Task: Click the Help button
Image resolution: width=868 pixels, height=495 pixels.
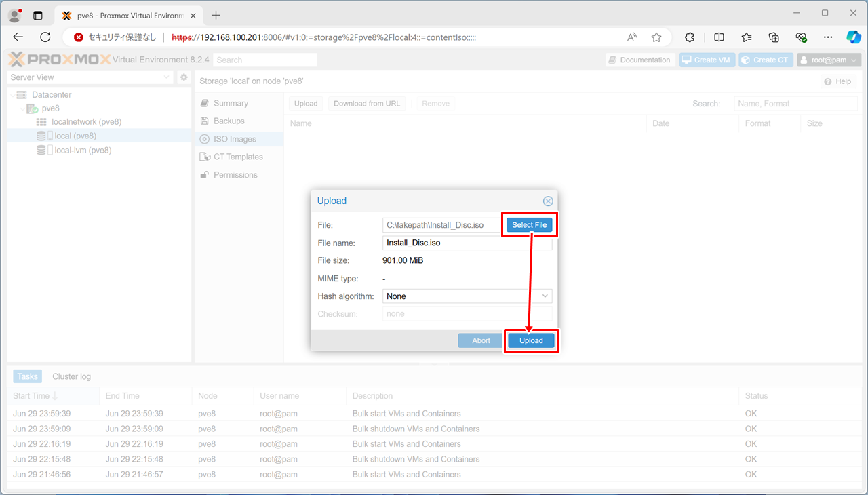Action: tap(837, 81)
